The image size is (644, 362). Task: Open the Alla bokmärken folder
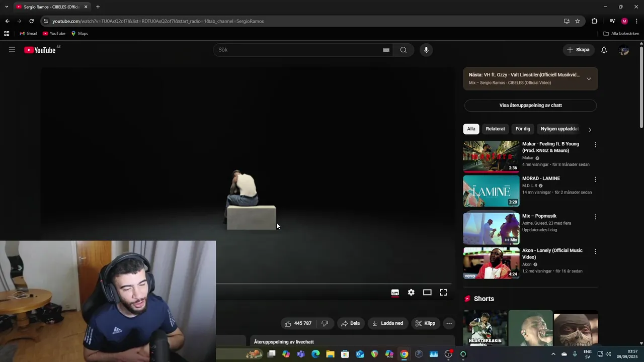coord(621,34)
